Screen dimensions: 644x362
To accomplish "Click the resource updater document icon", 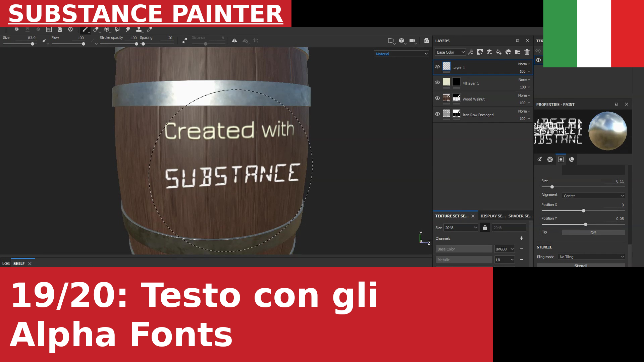I will (60, 29).
